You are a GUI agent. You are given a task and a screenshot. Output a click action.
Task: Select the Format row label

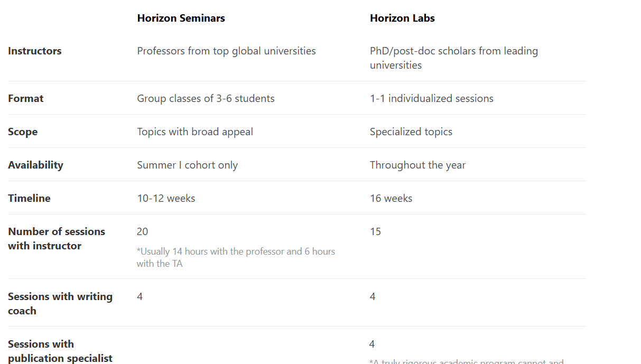pos(26,99)
